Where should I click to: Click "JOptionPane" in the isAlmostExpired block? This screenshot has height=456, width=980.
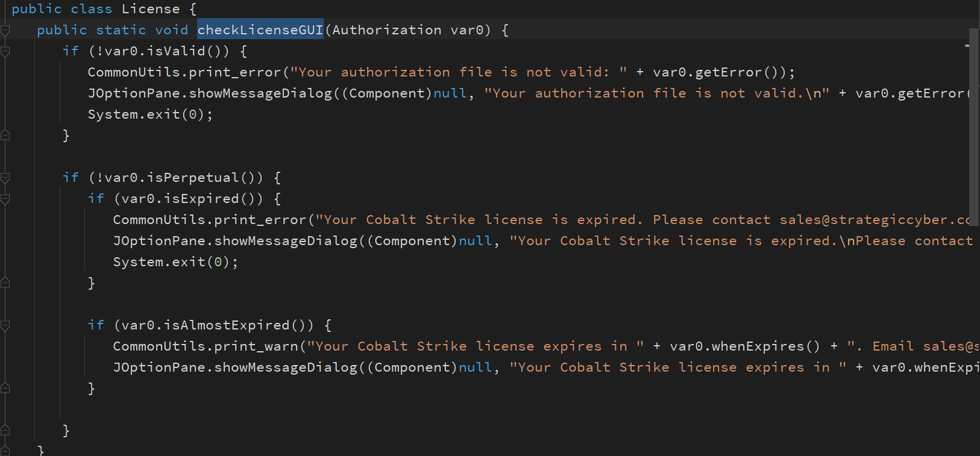click(x=159, y=367)
